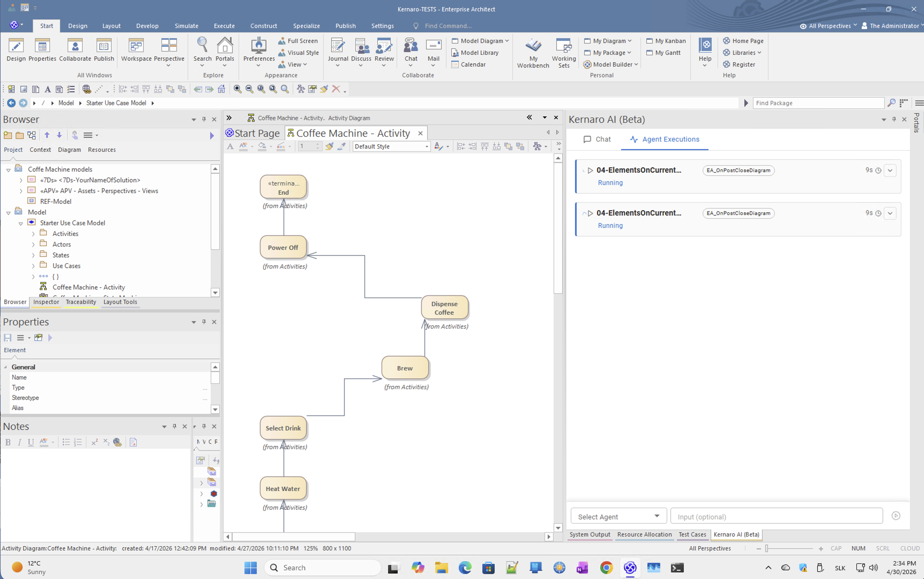Screen dimensions: 924x579
Task: Open Portals in the Explore group
Action: (x=225, y=52)
